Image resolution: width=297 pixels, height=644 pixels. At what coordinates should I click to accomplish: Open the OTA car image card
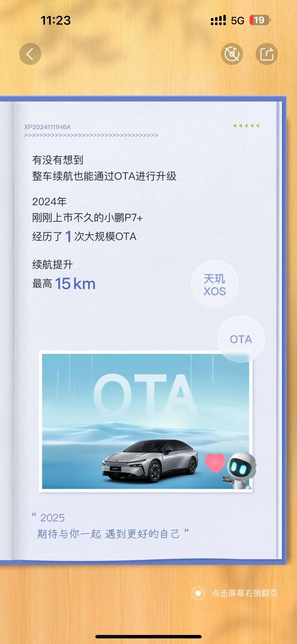[x=145, y=421]
